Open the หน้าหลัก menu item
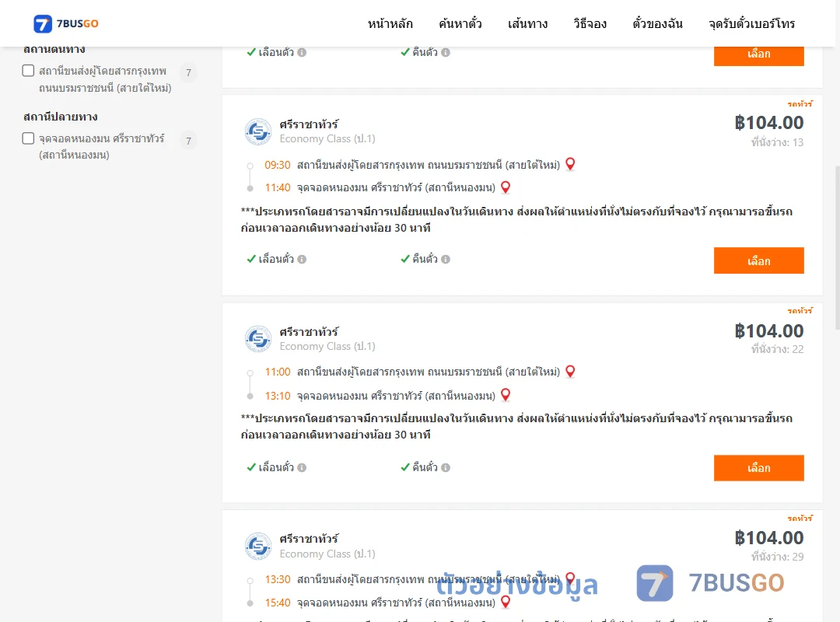This screenshot has width=840, height=622. tap(390, 24)
